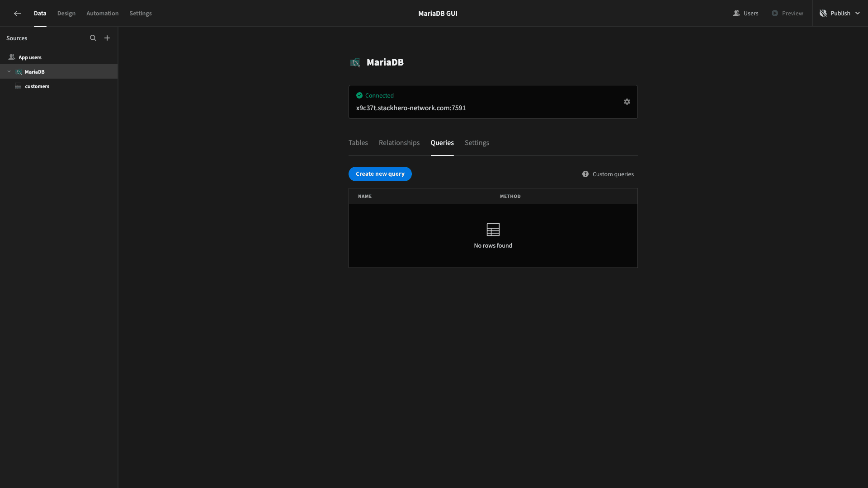Click the Users icon in top bar
This screenshot has width=868, height=488.
(x=736, y=14)
